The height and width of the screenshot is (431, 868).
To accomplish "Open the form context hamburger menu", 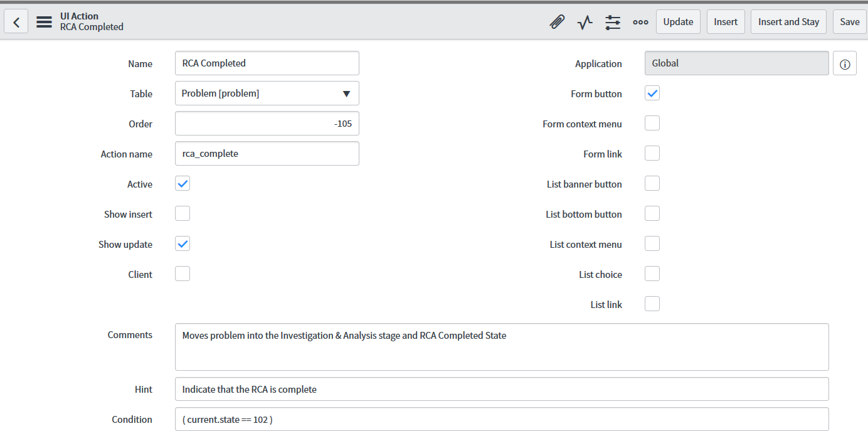I will coord(44,22).
